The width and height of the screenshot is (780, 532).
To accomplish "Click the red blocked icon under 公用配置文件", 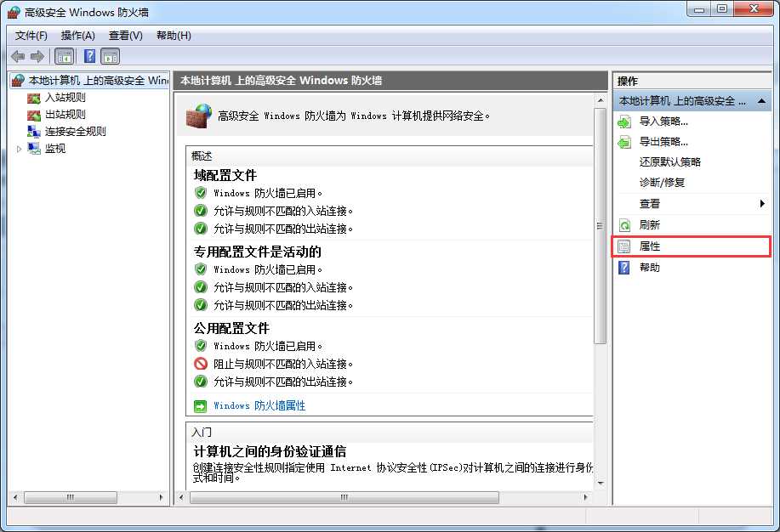I will pyautogui.click(x=201, y=364).
